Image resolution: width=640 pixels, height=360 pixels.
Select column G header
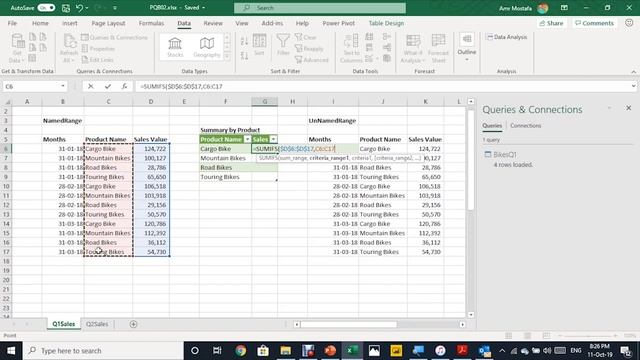click(x=264, y=101)
